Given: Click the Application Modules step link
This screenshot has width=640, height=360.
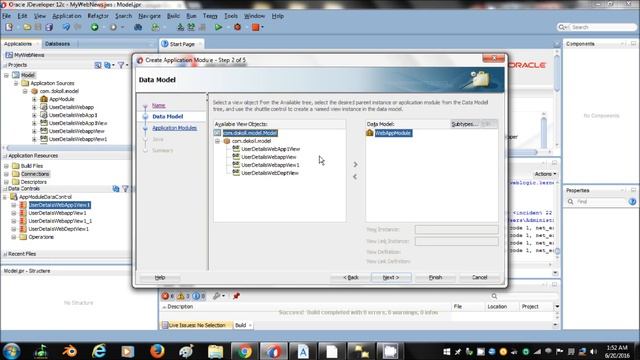Looking at the screenshot, I should (x=174, y=128).
